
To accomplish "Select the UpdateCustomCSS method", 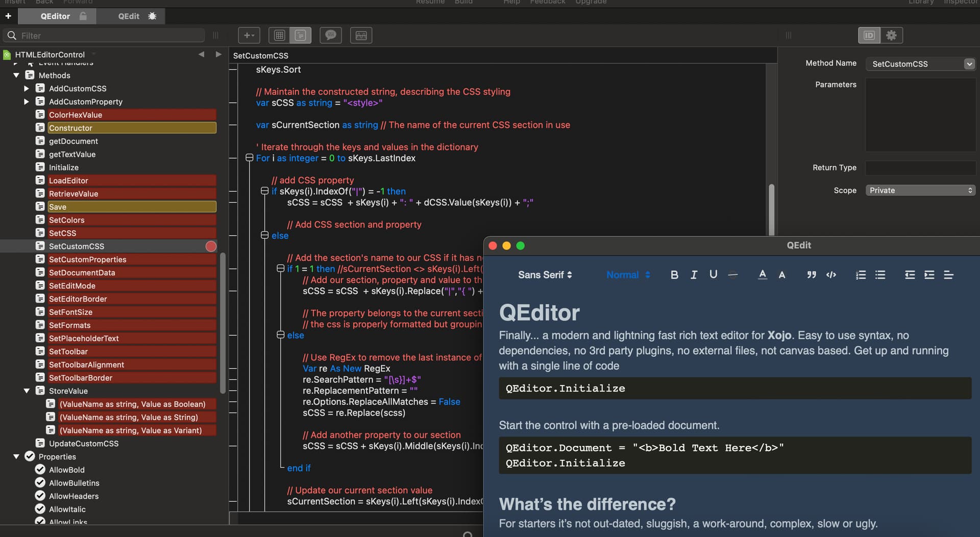I will 84,444.
